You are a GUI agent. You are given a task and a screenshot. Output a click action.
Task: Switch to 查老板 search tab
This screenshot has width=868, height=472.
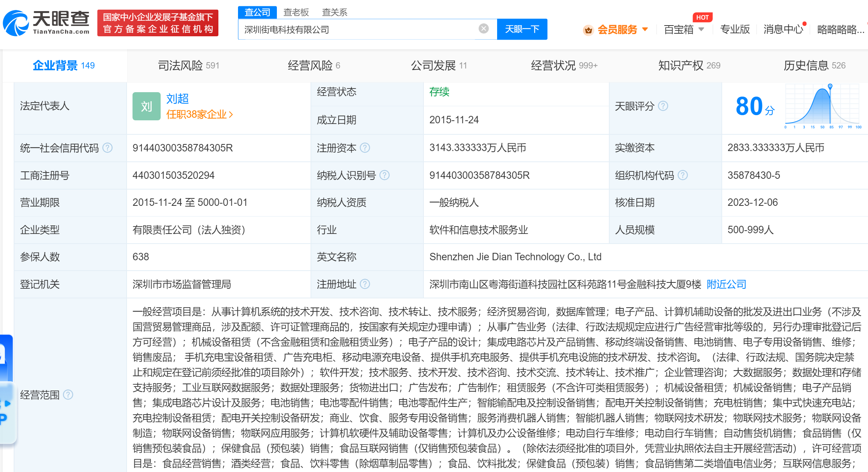point(296,12)
